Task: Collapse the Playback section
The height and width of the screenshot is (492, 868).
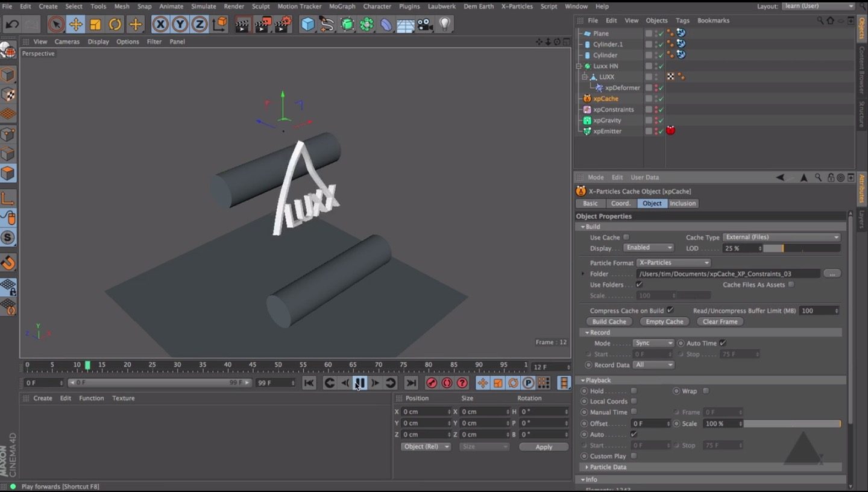Action: tap(583, 380)
